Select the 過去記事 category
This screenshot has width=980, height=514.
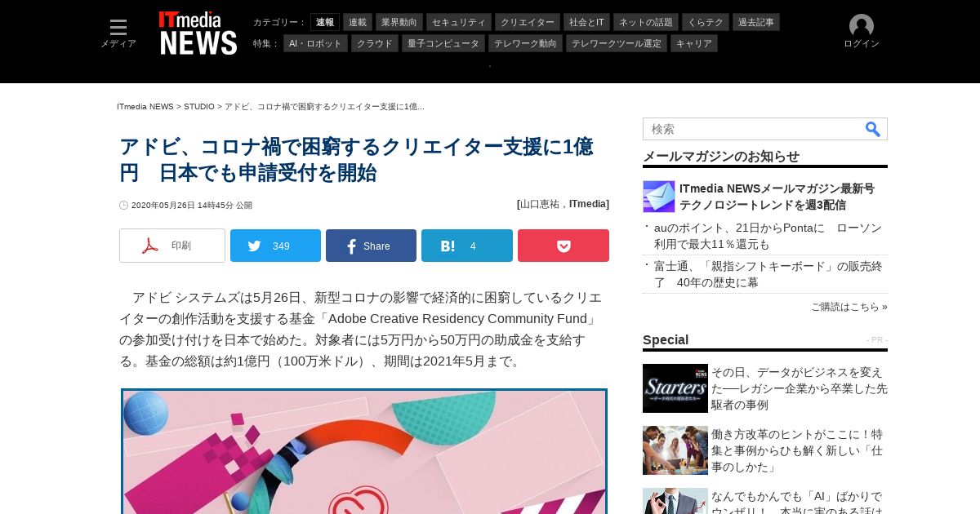pyautogui.click(x=756, y=22)
